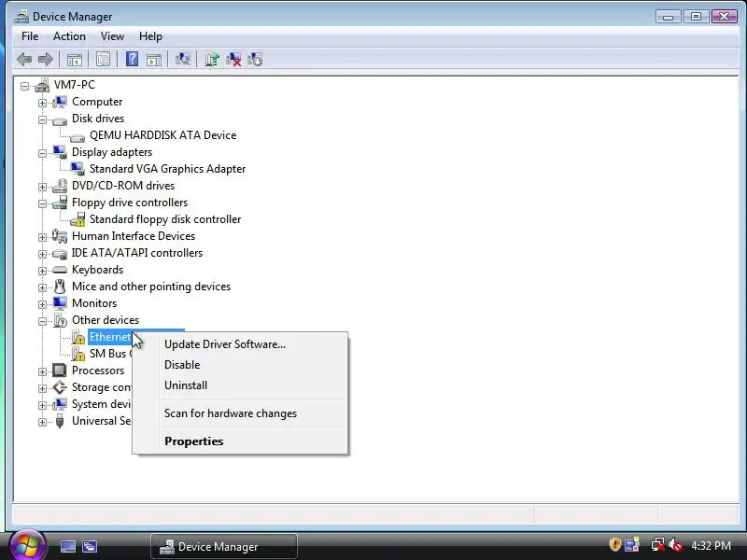Screen dimensions: 747x560
Task: Click the Show/Hide Console Tree toolbar icon
Action: (75, 60)
